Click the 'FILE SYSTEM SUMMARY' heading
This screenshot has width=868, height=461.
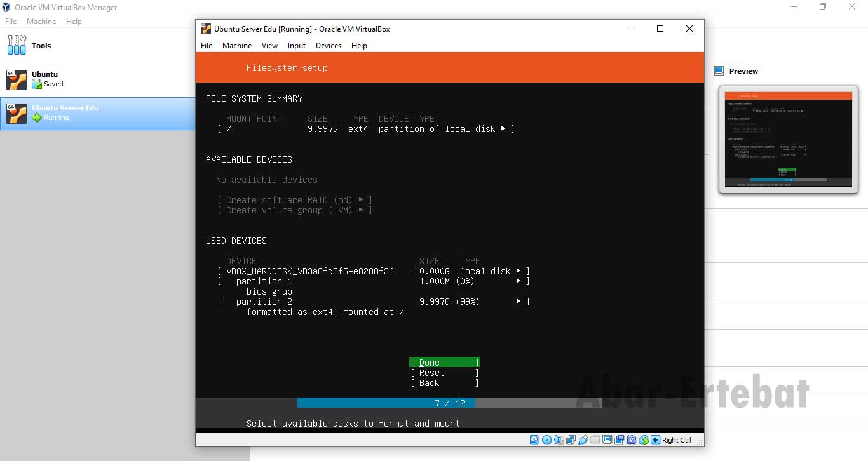pos(254,98)
